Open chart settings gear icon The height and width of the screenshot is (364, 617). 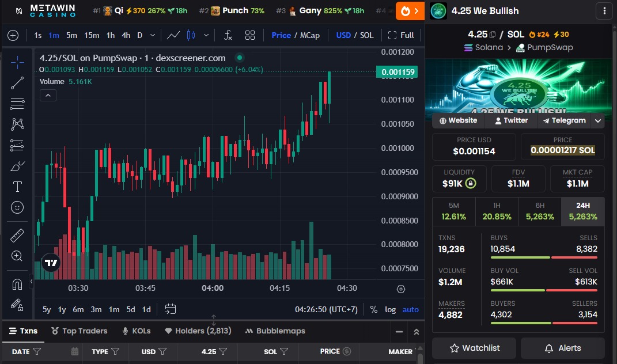click(401, 289)
